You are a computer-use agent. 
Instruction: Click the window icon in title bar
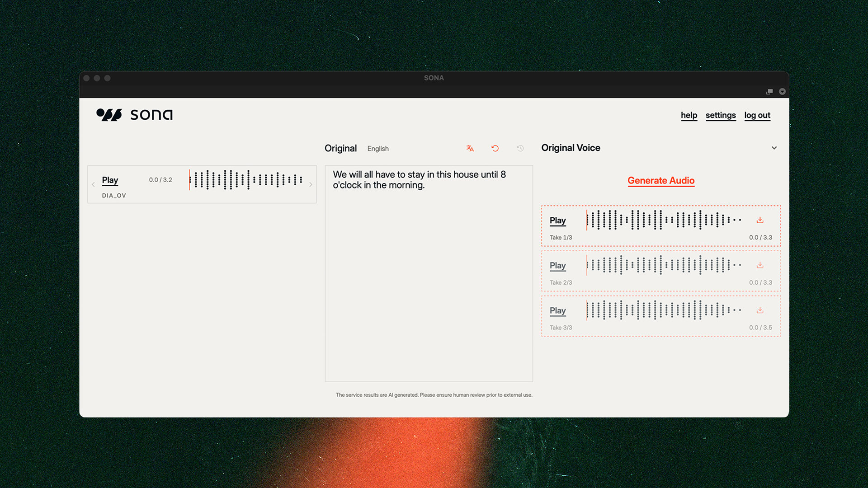[769, 92]
